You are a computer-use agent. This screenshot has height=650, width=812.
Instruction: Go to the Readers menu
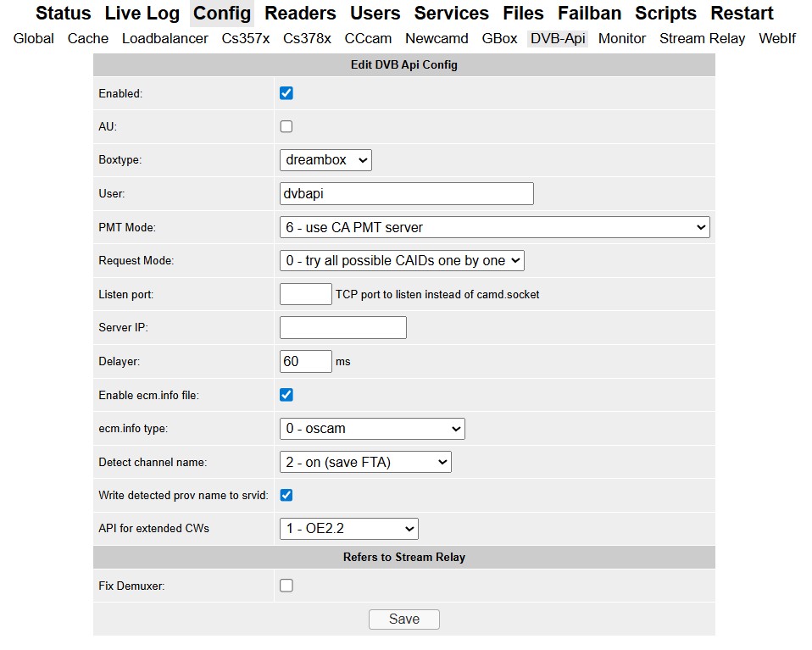coord(300,14)
